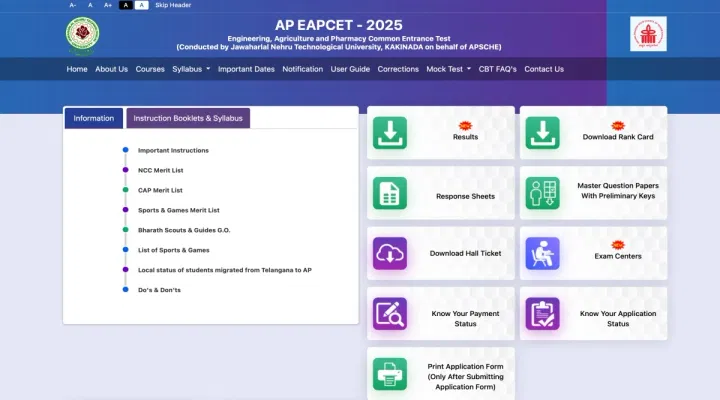Open the Important Instructions link
Viewport: 720px width, 400px height.
pyautogui.click(x=173, y=150)
